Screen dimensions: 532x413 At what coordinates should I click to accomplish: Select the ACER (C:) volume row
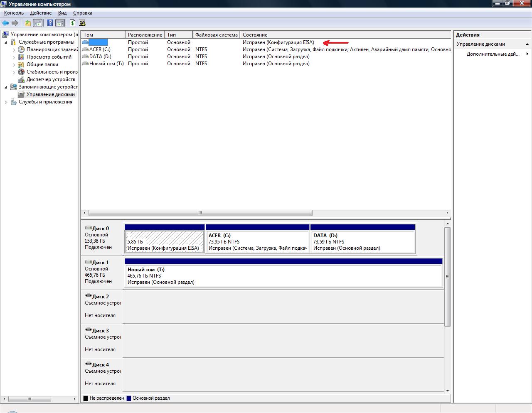[x=100, y=49]
